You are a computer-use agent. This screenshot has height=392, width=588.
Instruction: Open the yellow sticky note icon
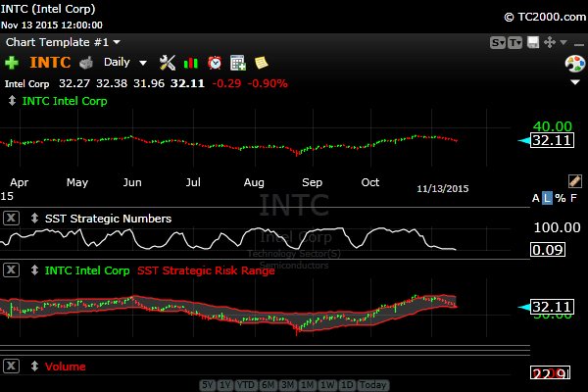(261, 63)
